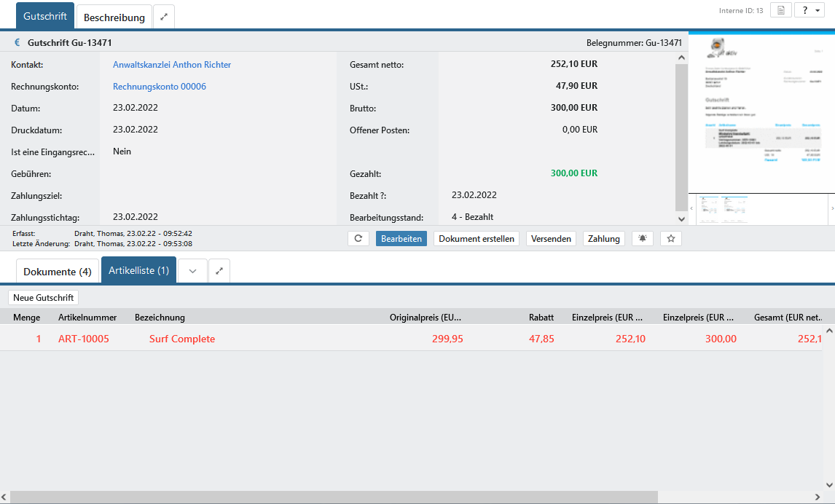
Task: Click the Euro icon beside Gutschrift Gu-13471
Action: (x=17, y=43)
